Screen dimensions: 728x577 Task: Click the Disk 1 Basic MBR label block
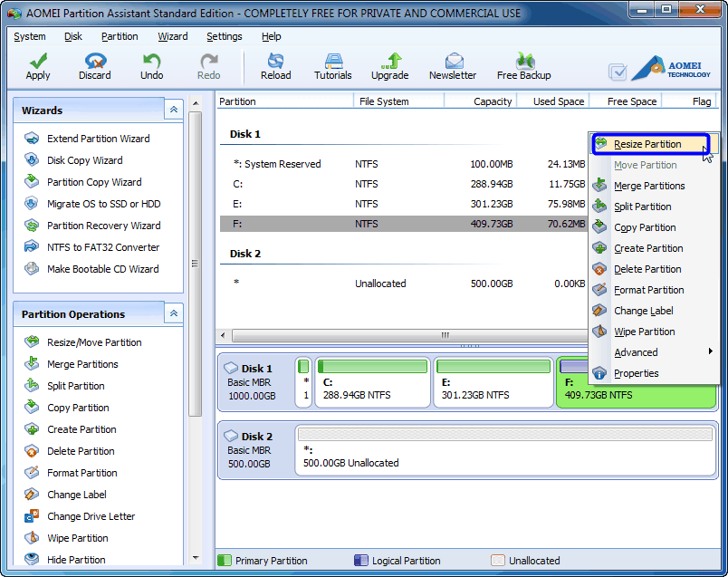(255, 382)
